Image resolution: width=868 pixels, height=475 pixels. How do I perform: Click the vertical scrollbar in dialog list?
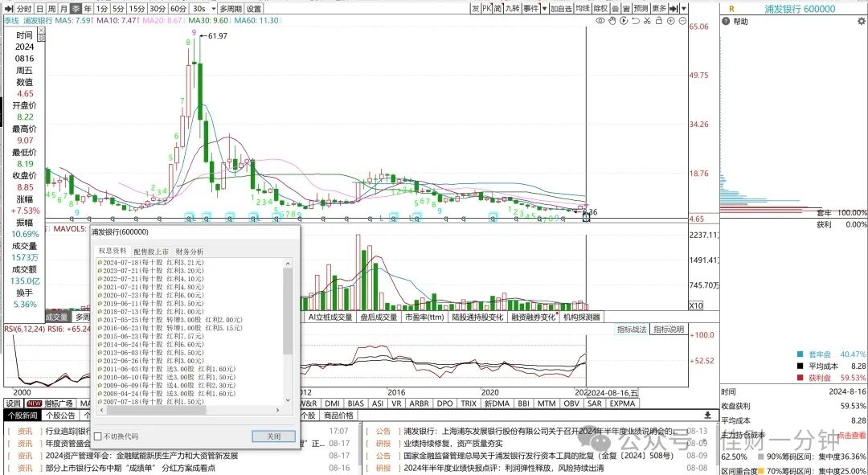(287, 312)
